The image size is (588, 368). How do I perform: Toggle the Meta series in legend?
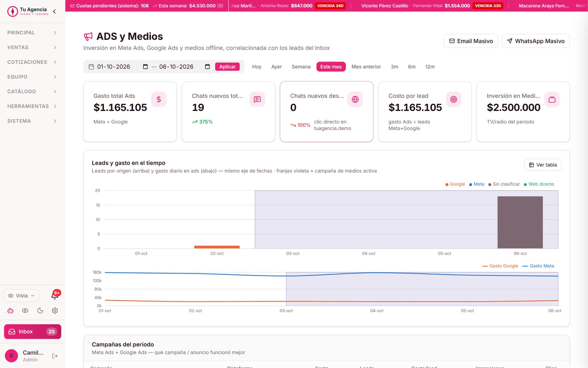pyautogui.click(x=477, y=184)
